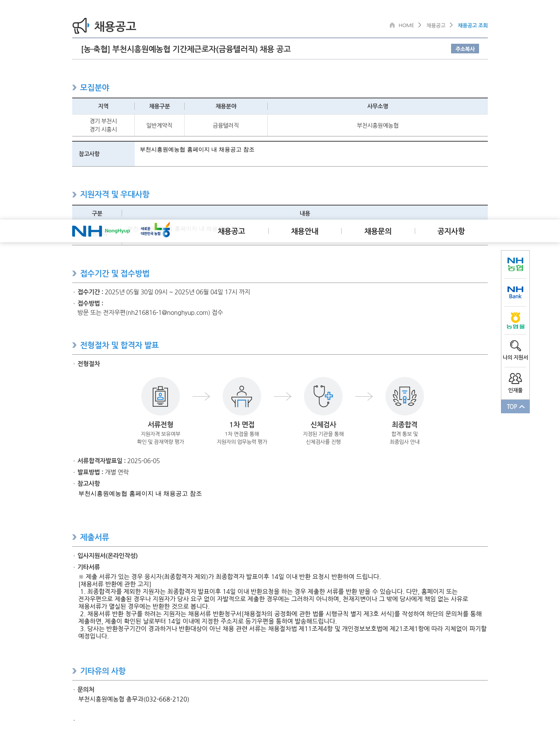Click the 금융텔러직 table cell

[226, 126]
